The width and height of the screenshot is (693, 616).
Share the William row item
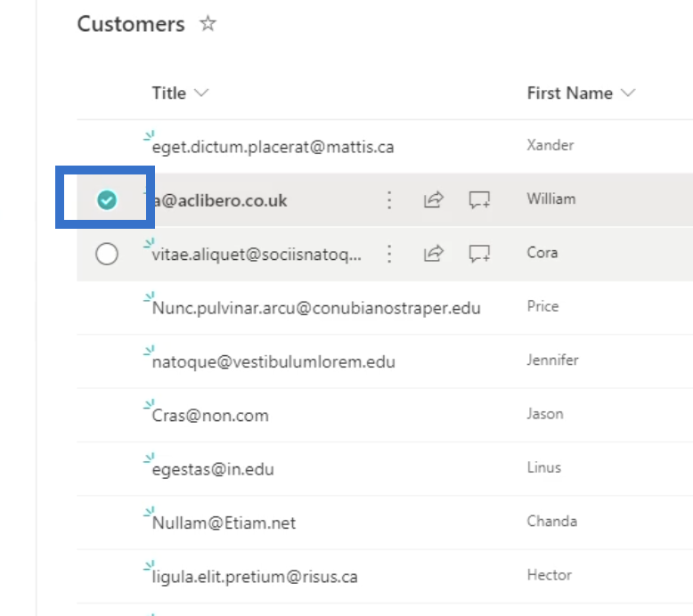[433, 200]
